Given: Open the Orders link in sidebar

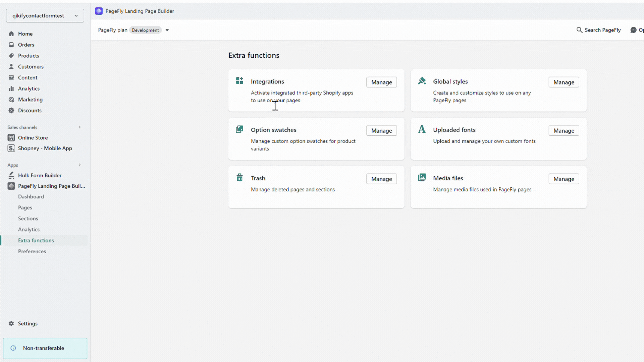Looking at the screenshot, I should [x=26, y=45].
